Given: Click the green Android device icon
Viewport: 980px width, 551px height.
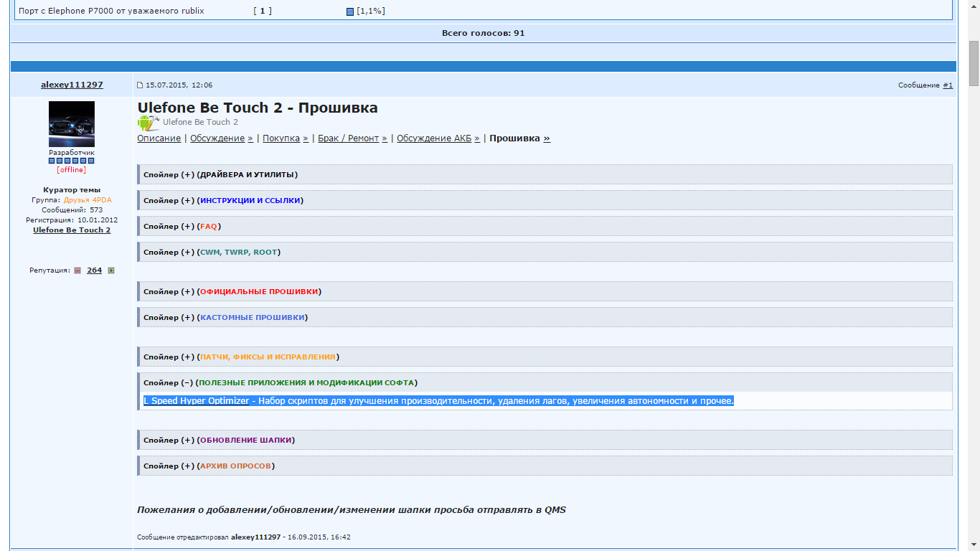Looking at the screenshot, I should point(148,123).
